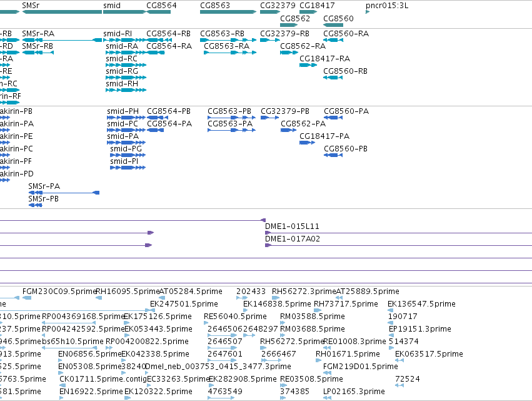Select the CG8564 gene bar
This screenshot has height=401, width=532.
(x=158, y=12)
